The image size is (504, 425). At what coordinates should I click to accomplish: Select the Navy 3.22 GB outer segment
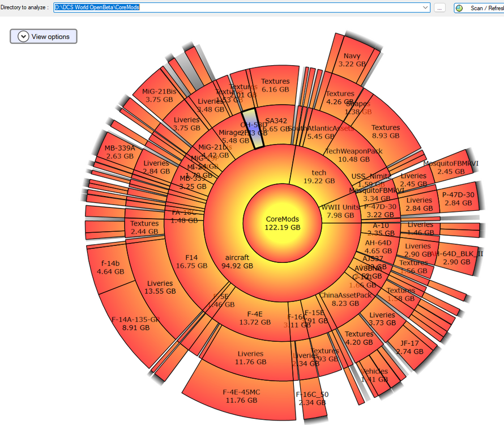(x=352, y=59)
